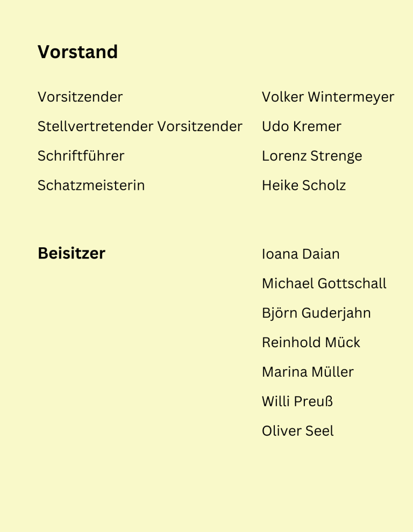
Task: Click the name Lorenz Strenge
Action: 311,156
